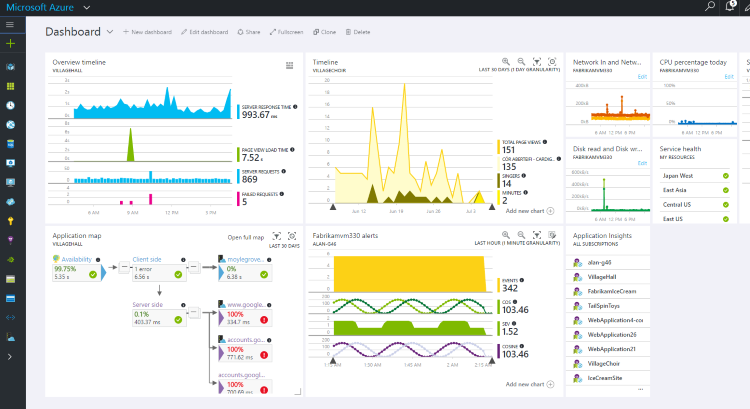Viewport: 750px width, 409px height.
Task: Click the Delete dashboard button
Action: (358, 32)
